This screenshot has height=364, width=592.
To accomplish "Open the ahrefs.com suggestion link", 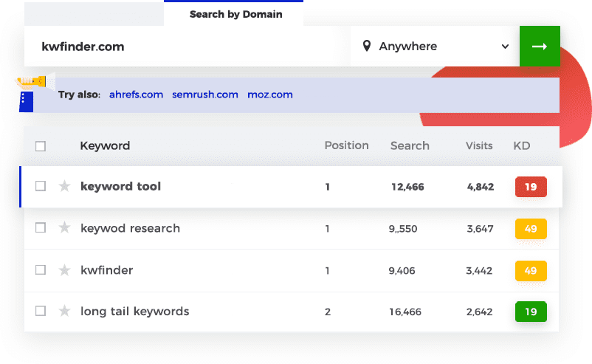I will coord(136,95).
